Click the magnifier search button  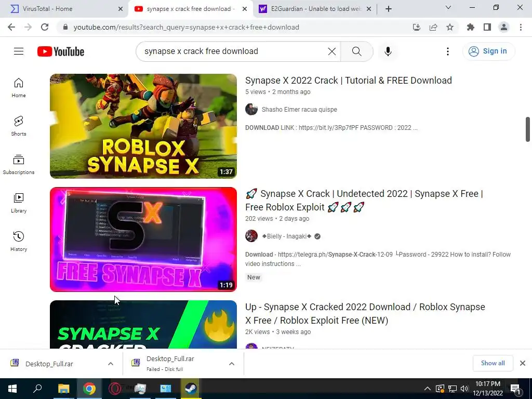(x=356, y=51)
